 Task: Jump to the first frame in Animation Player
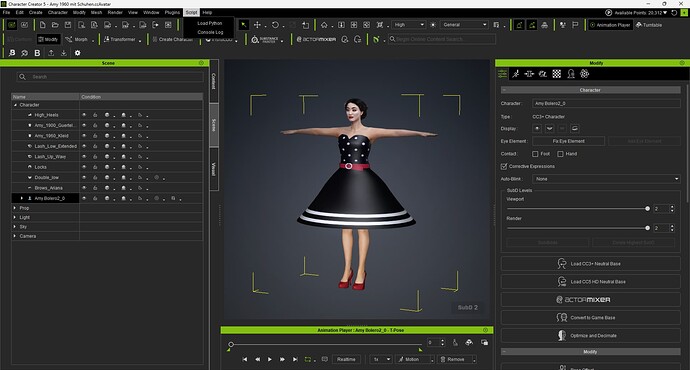(x=245, y=359)
